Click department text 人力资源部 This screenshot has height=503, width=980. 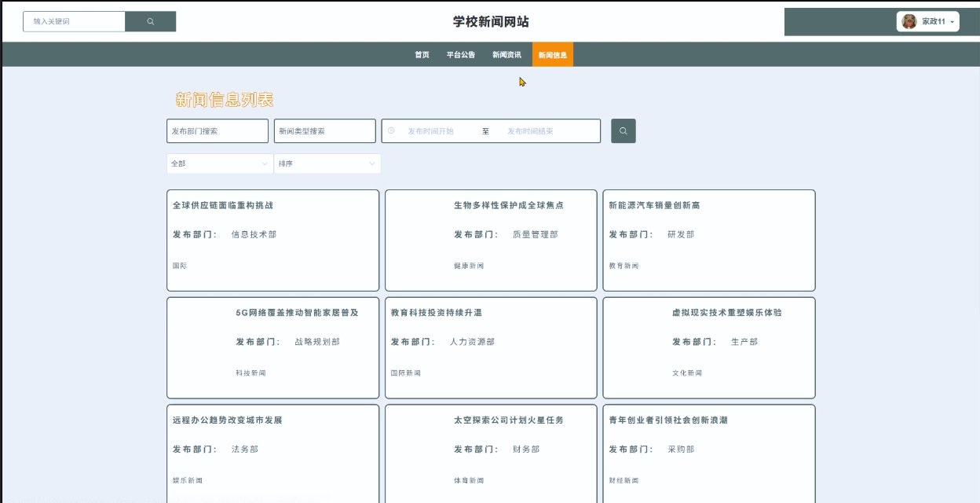472,342
